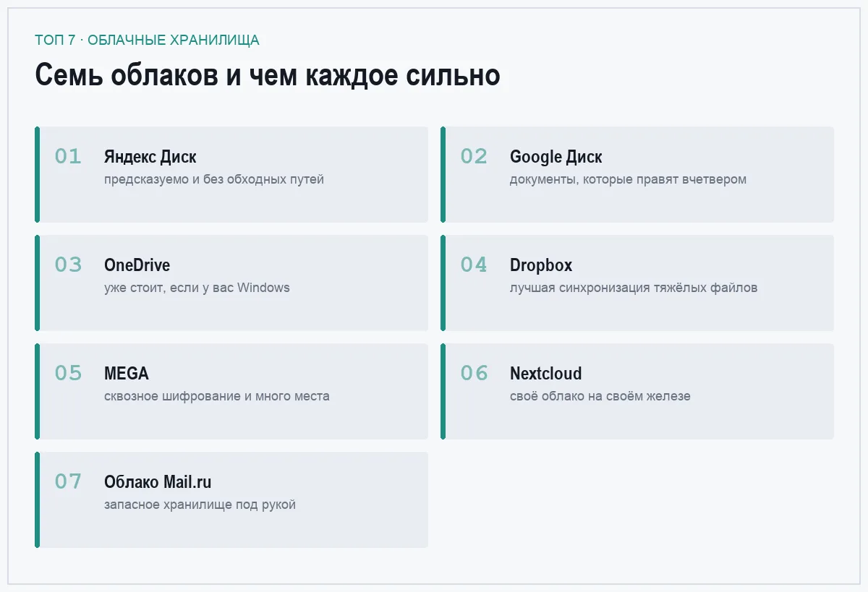
Task: Click number 04 beside Dropbox
Action: [474, 265]
